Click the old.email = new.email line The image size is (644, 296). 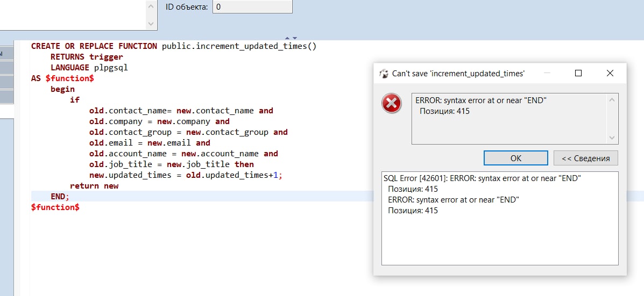pyautogui.click(x=150, y=143)
